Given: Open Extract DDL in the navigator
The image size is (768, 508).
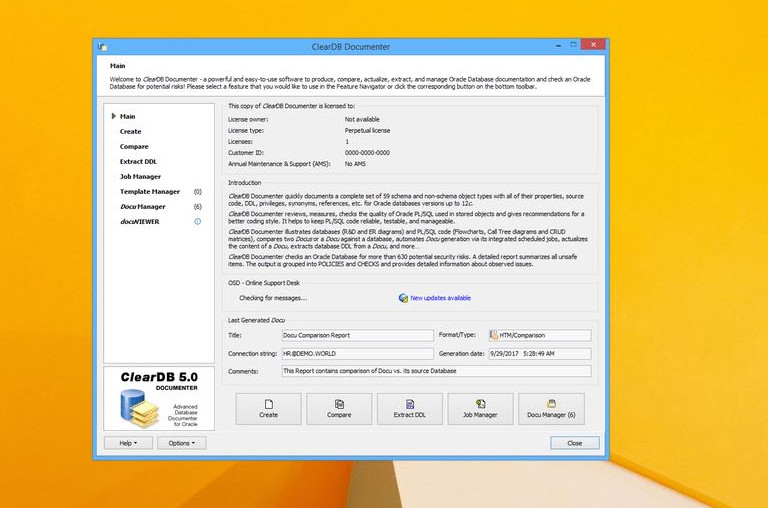Looking at the screenshot, I should (x=138, y=161).
